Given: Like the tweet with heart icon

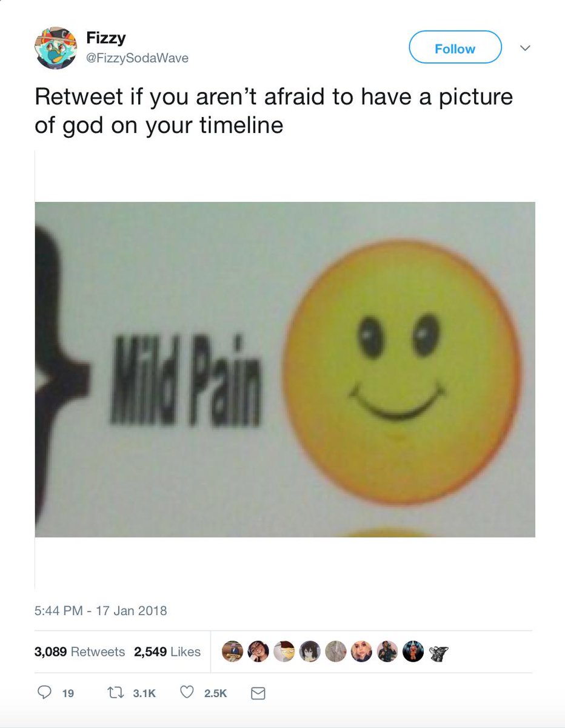Looking at the screenshot, I should (x=187, y=693).
